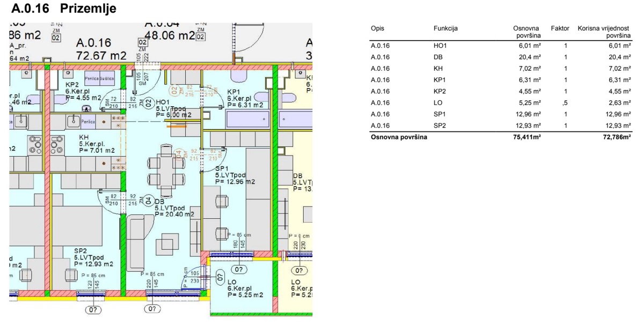The height and width of the screenshot is (333, 644).
Task: Click the Funkcija column header
Action: click(445, 28)
